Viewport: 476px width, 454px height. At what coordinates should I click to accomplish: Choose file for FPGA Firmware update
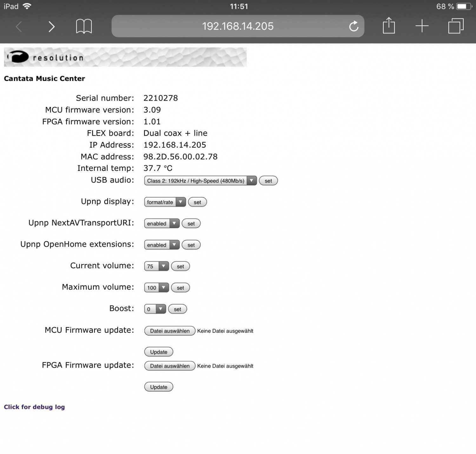pyautogui.click(x=170, y=366)
